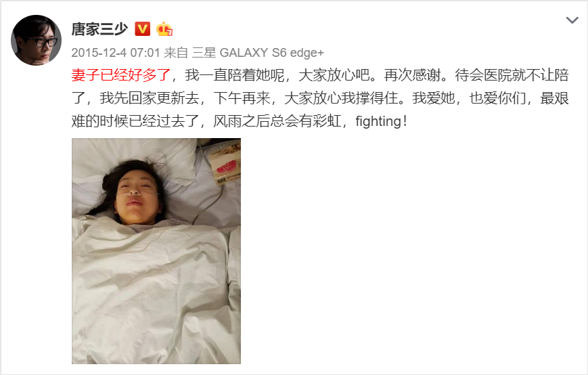Viewport: 588px width, 375px height.
Task: Click the red highlighted text 妻子已经好多了
Action: click(120, 75)
